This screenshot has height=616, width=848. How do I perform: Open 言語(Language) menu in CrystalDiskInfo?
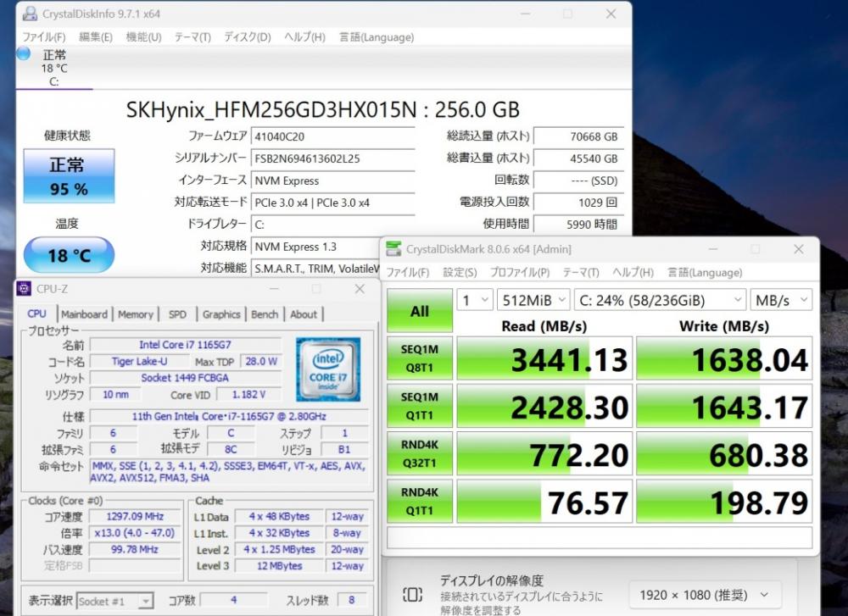[377, 36]
